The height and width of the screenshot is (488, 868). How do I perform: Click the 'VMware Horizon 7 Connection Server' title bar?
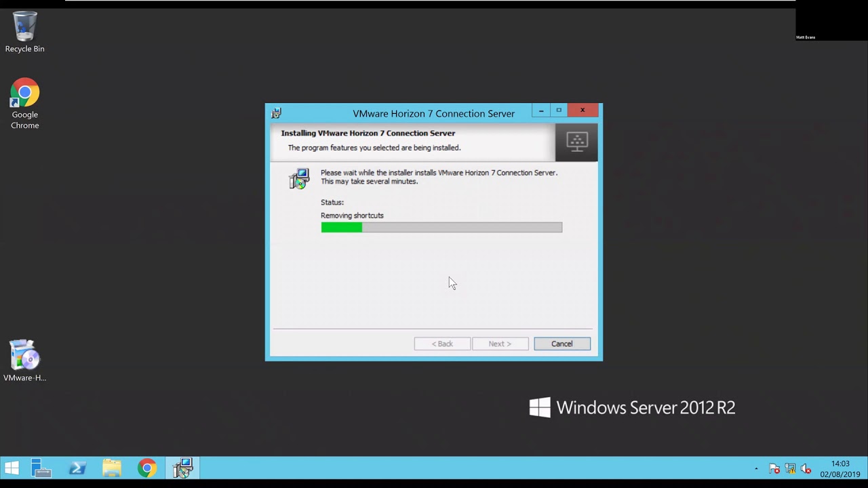[x=433, y=113]
